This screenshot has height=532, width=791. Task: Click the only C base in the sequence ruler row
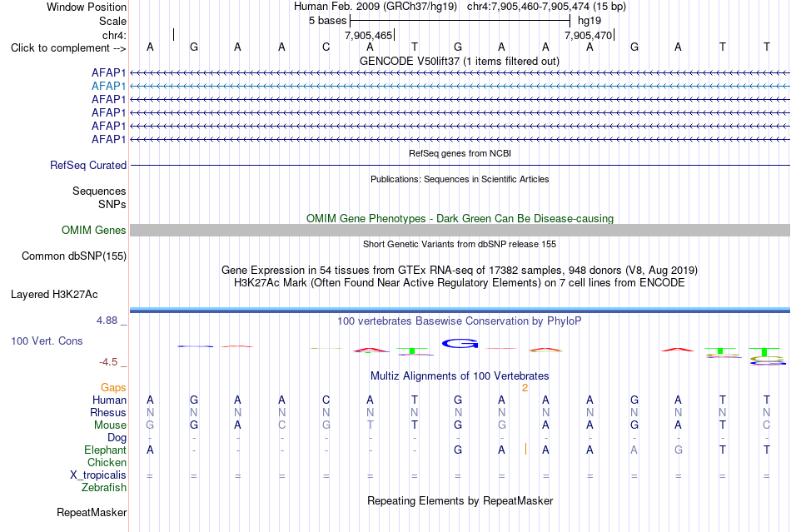point(326,47)
